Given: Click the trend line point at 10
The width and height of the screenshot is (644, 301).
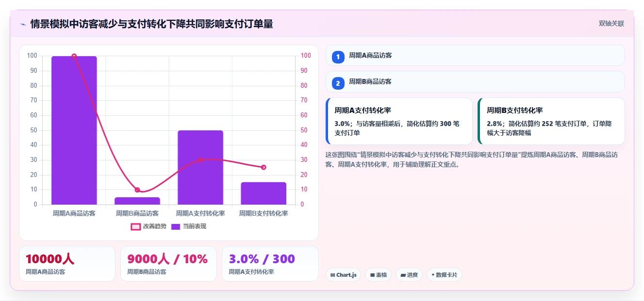Looking at the screenshot, I should click(x=137, y=190).
